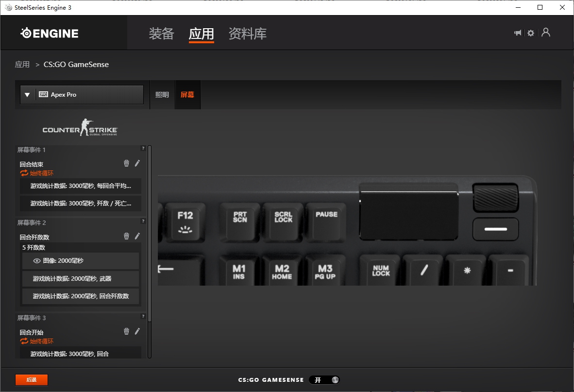574x392 pixels.
Task: Open help for 屏幕事件 2
Action: click(143, 221)
